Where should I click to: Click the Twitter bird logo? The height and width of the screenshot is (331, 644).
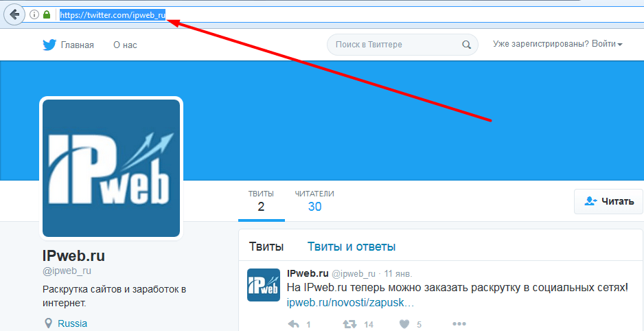click(x=49, y=45)
